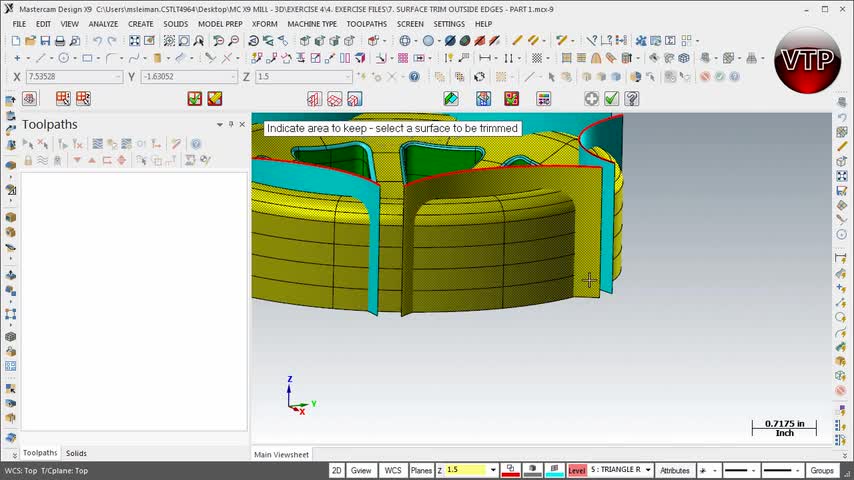Open red wireframe color swatch
Screen dimensions: 854x480
(x=510, y=470)
